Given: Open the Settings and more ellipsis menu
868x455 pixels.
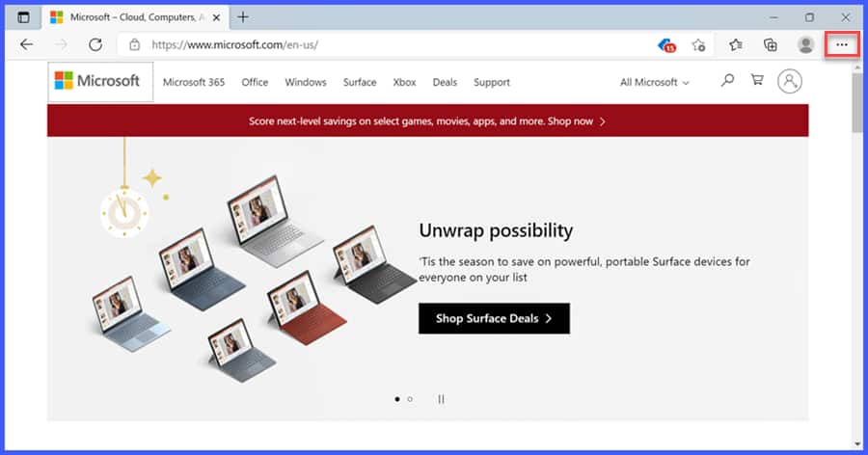Looking at the screenshot, I should (x=841, y=45).
